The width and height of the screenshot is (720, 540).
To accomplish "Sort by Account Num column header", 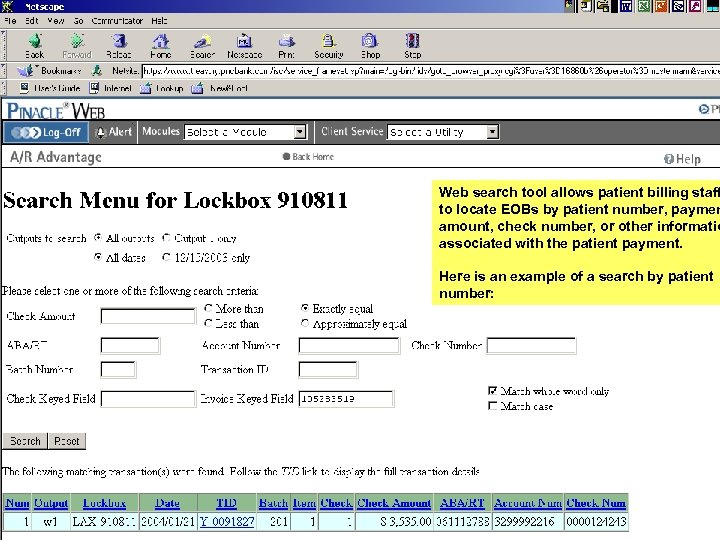I will 528,503.
